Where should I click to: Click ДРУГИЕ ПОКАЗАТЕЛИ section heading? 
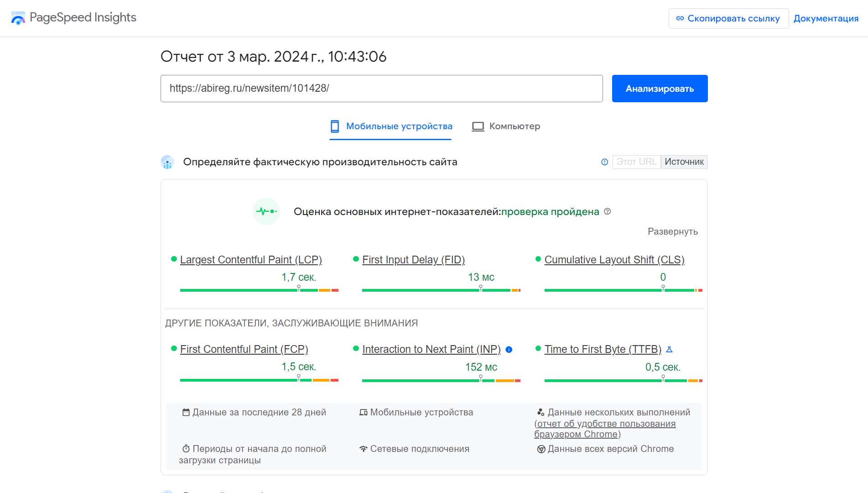coord(291,323)
